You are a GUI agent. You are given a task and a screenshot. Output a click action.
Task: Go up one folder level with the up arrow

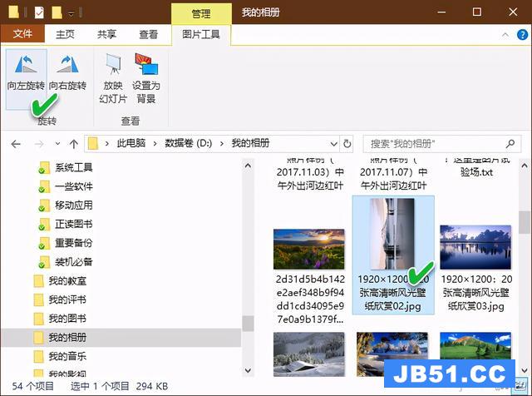(73, 143)
